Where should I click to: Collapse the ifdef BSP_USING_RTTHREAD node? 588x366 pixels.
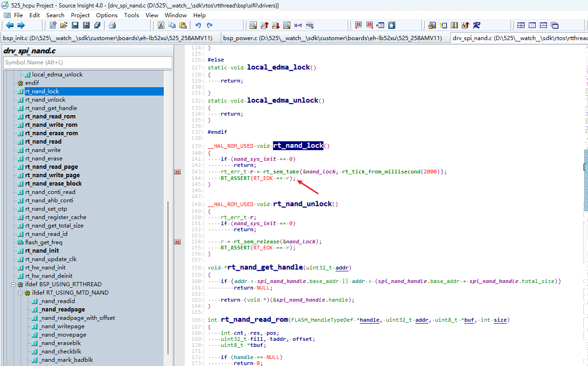tap(14, 284)
